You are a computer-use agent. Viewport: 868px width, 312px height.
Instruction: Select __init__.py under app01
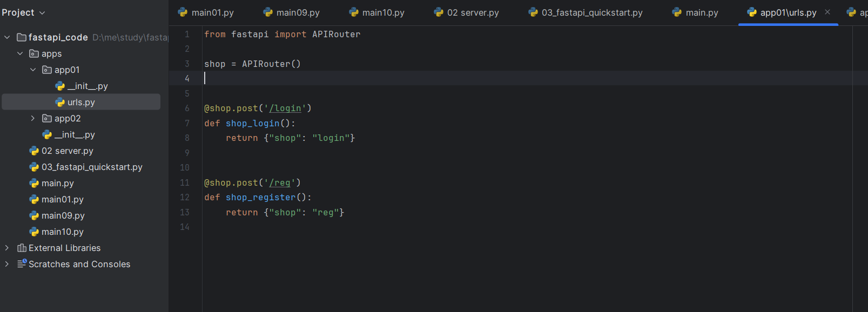pos(88,86)
